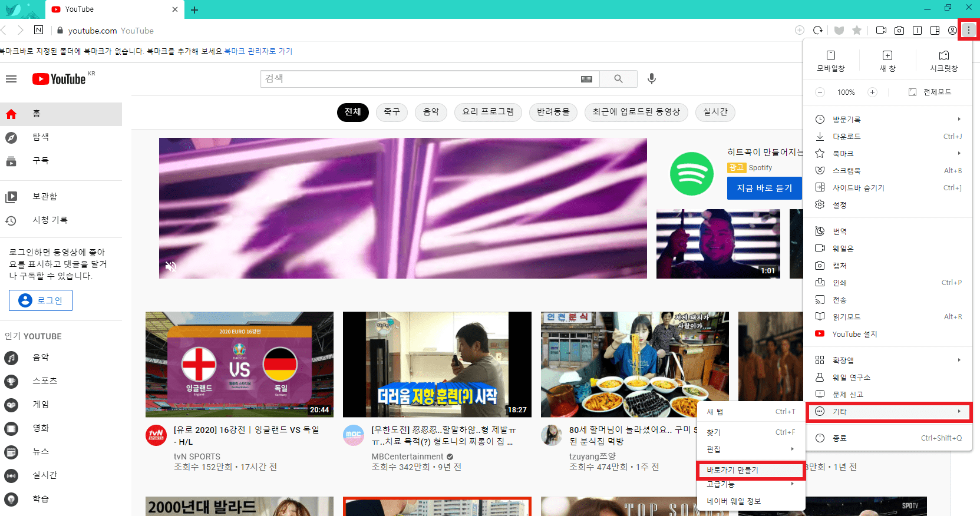Image resolution: width=980 pixels, height=516 pixels.
Task: Open 스포츠 category in sidebar
Action: pos(61,381)
